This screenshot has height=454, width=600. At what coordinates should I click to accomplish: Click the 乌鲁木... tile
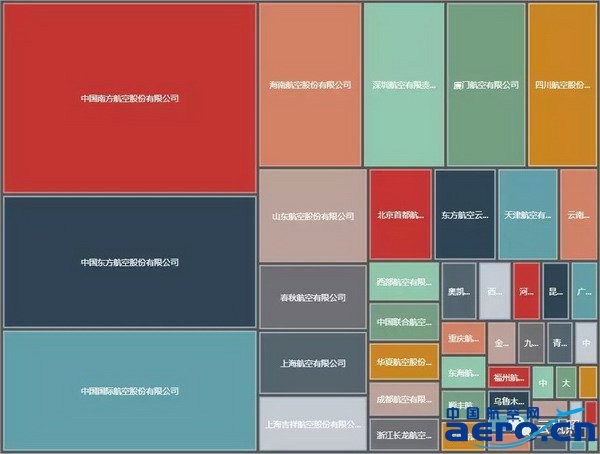pos(509,400)
